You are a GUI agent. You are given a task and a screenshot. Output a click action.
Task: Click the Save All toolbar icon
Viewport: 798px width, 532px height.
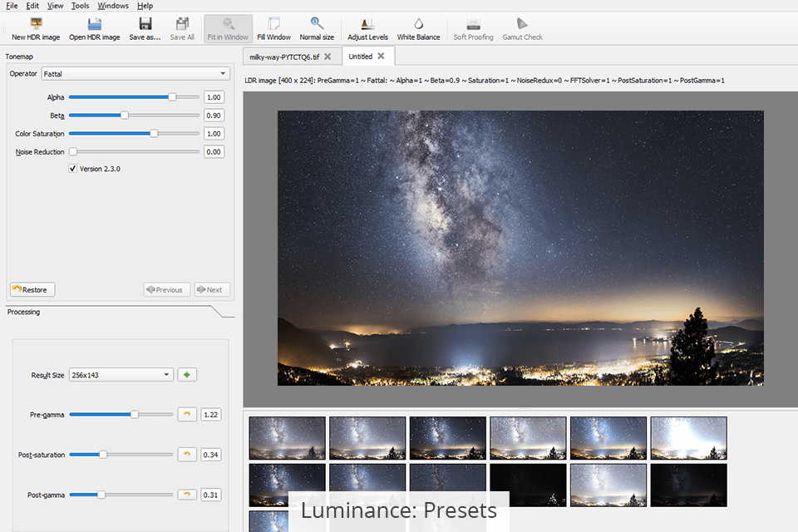182,29
